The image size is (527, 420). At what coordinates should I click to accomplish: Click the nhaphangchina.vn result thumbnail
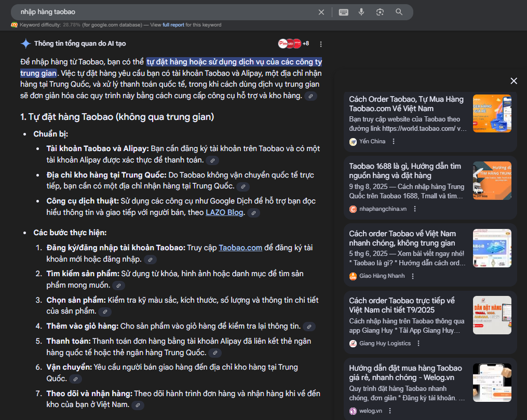(x=492, y=181)
